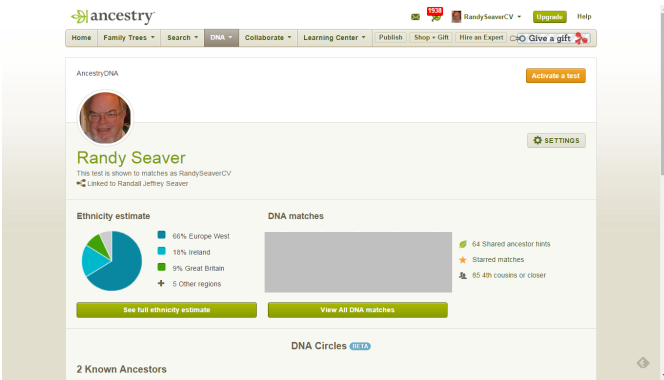The width and height of the screenshot is (664, 380).
Task: Click the AncestryDNA breadcrumb text
Action: tap(97, 74)
